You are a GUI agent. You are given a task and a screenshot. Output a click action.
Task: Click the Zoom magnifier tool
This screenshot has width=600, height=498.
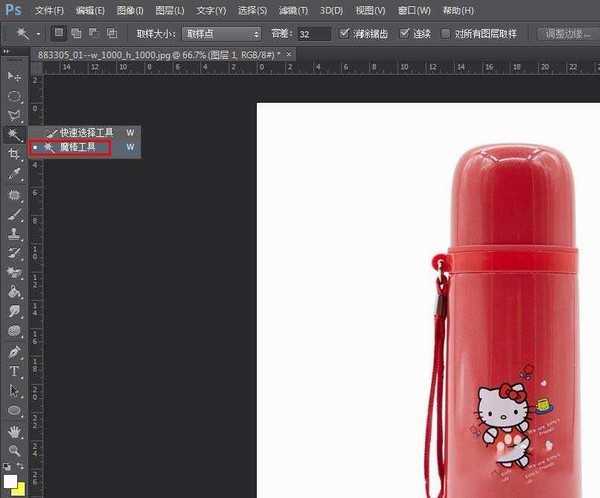tap(14, 450)
